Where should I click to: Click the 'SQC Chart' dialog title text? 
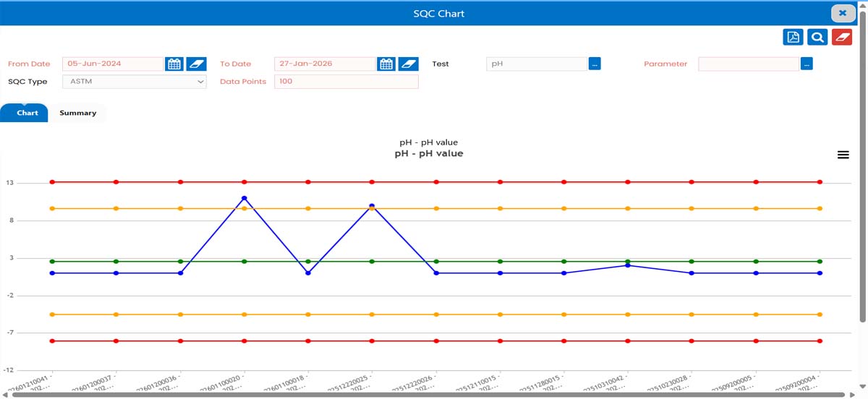[x=439, y=13]
